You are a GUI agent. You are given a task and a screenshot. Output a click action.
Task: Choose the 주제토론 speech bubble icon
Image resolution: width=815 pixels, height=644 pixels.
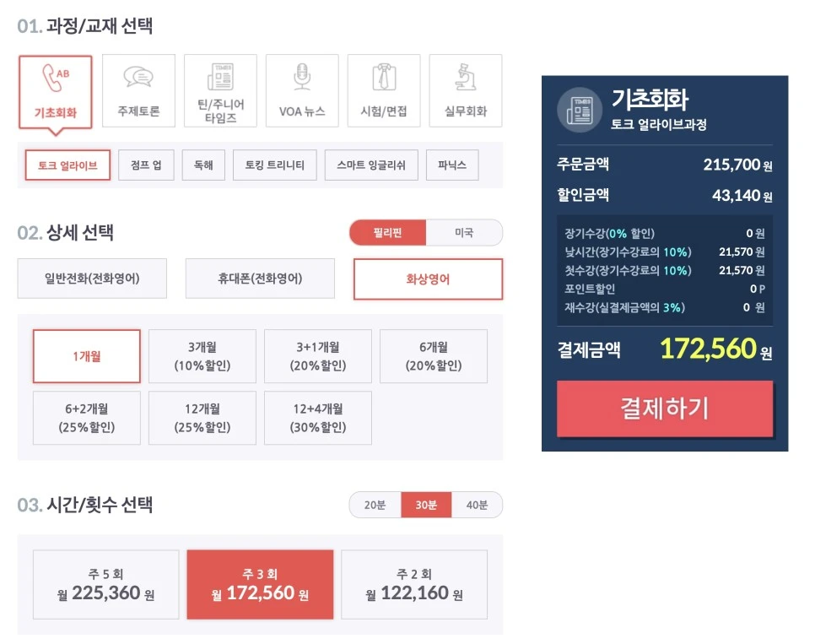click(138, 78)
